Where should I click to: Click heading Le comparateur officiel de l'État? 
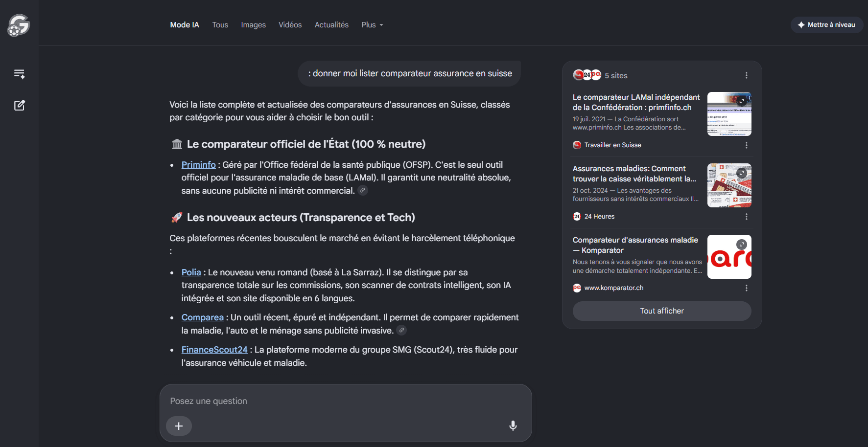click(x=306, y=144)
